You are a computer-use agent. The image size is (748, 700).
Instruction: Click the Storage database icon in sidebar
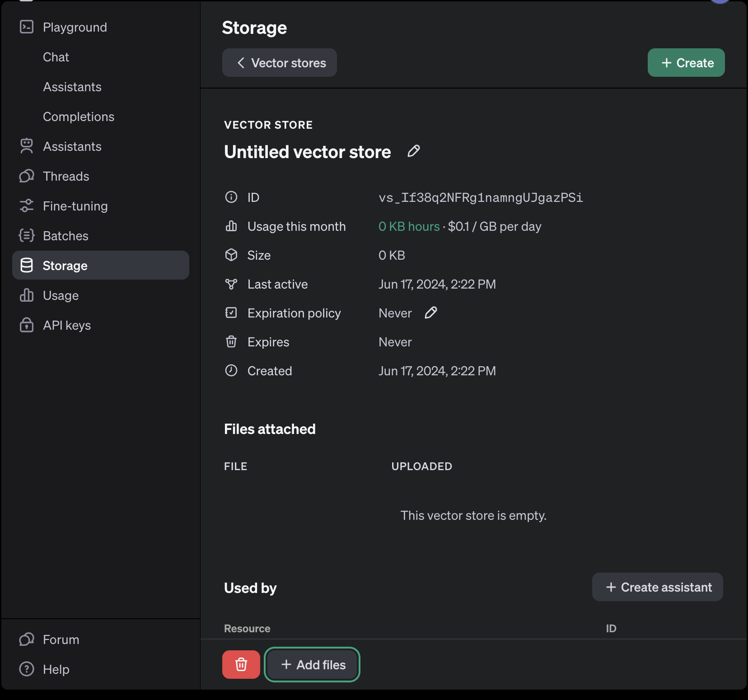tap(27, 266)
